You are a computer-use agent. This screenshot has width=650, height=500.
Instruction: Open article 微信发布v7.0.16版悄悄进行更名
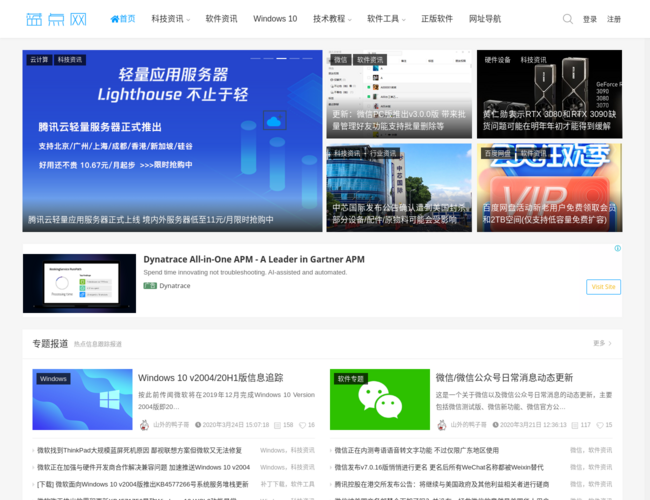point(439,467)
